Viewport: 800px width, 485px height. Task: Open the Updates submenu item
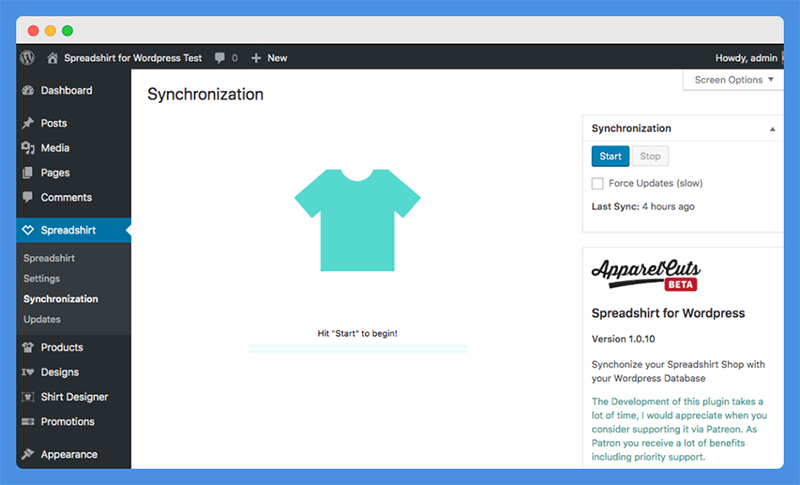tap(42, 319)
